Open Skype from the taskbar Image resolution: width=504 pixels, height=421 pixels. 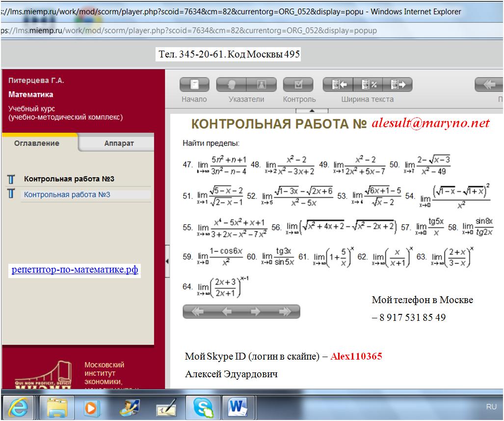click(x=204, y=408)
